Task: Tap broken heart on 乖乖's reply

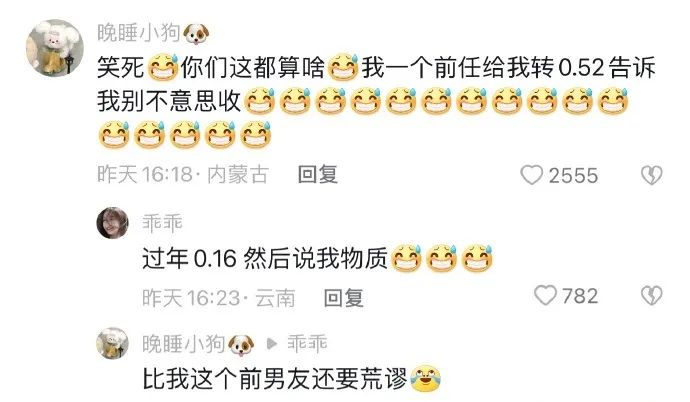Action: (x=652, y=295)
